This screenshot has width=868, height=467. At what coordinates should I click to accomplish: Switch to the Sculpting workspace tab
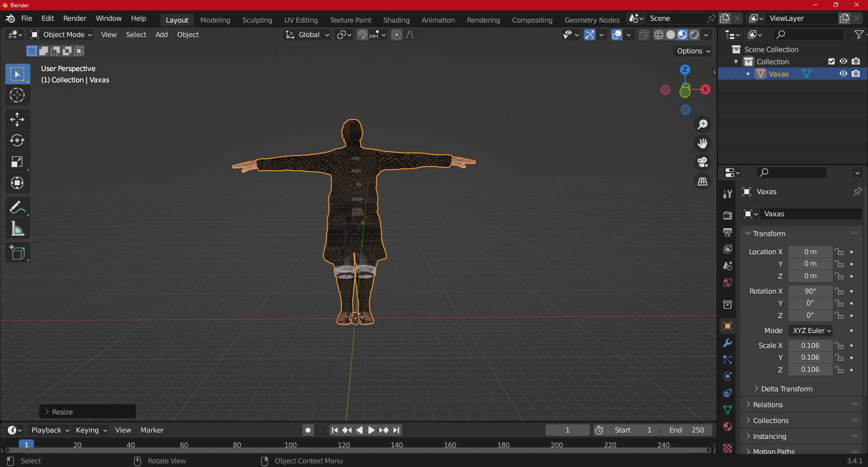pyautogui.click(x=257, y=20)
